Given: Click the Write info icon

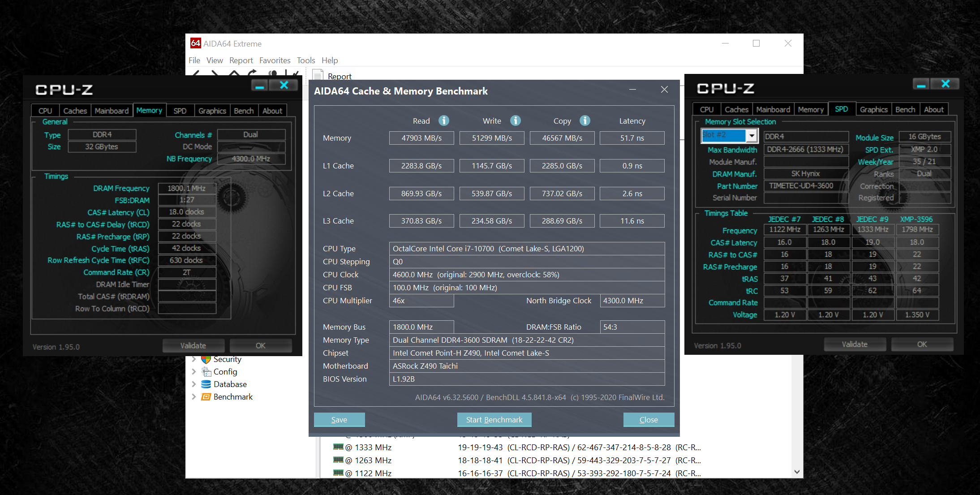Looking at the screenshot, I should tap(516, 121).
